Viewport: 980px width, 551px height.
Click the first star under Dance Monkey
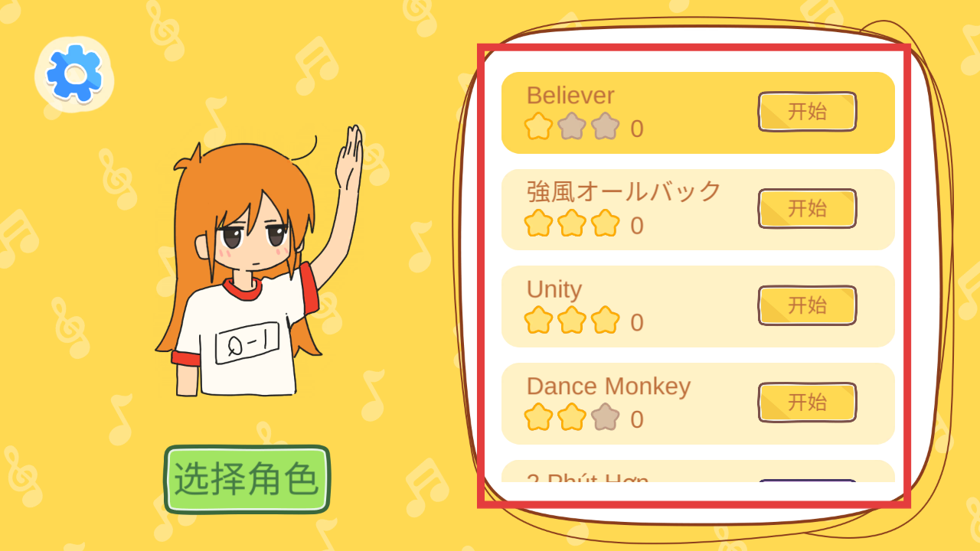point(539,417)
